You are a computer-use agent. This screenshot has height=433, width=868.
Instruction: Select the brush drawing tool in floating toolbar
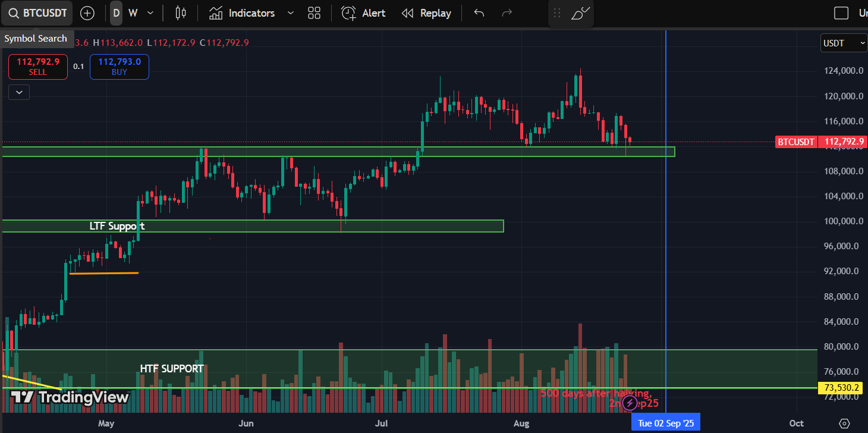(580, 13)
